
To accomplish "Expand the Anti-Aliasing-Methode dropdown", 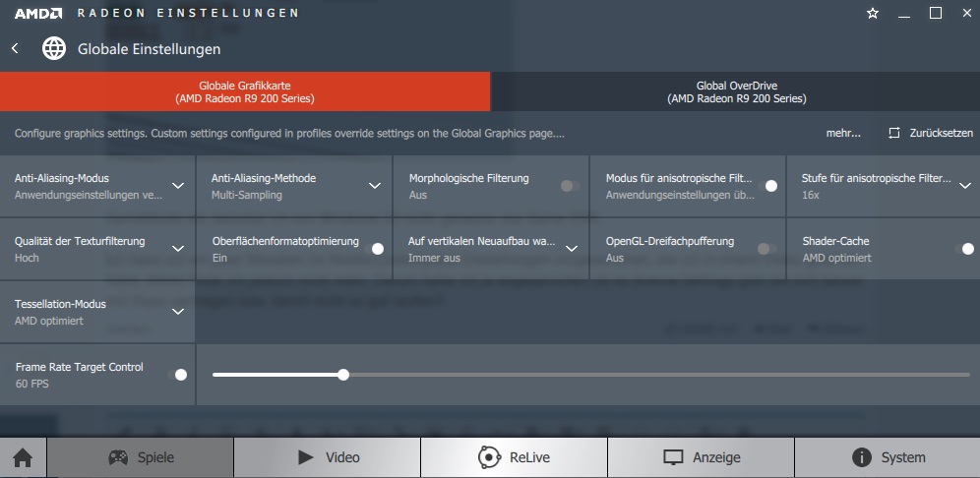I will [375, 186].
